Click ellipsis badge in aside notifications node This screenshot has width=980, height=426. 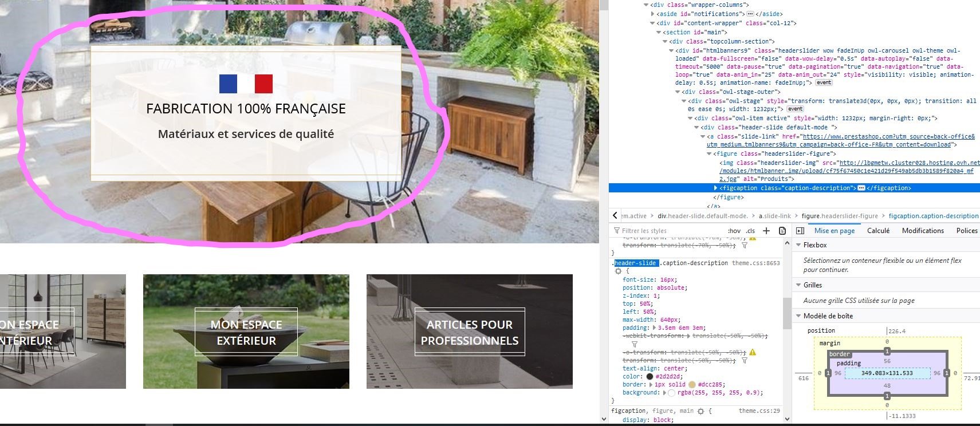point(750,14)
